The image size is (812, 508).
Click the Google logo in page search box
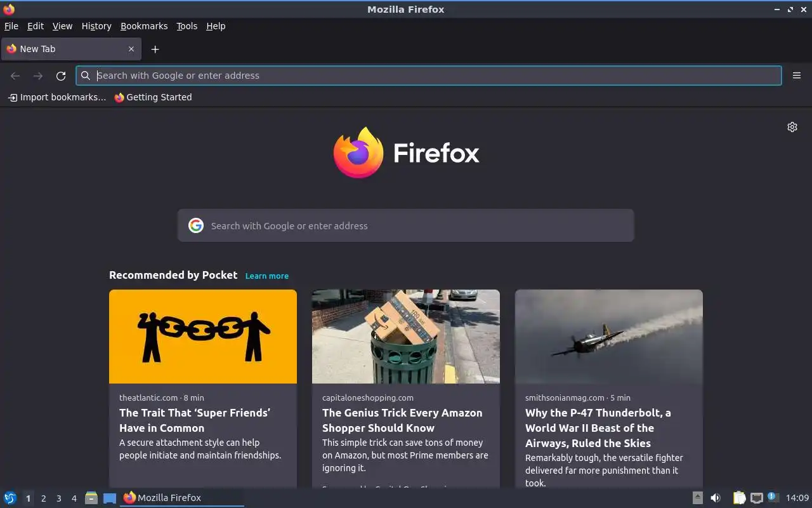[x=196, y=225]
